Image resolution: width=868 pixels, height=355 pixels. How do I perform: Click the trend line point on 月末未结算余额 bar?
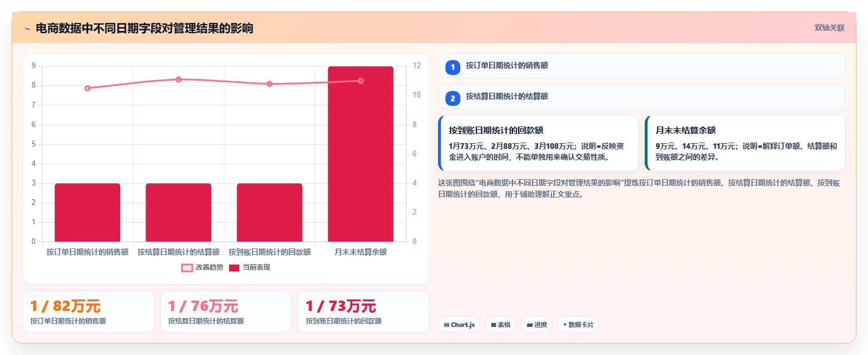tap(361, 81)
